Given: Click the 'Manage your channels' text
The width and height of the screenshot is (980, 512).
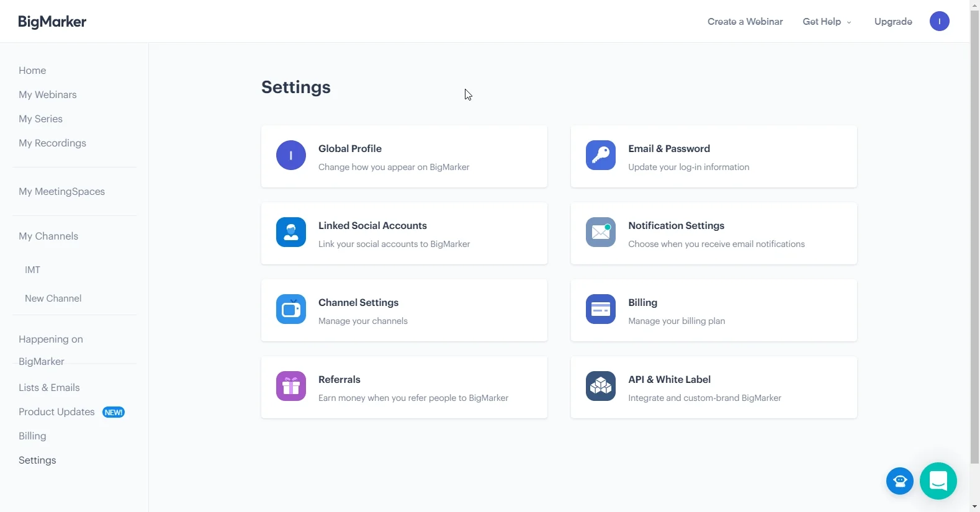Looking at the screenshot, I should [x=363, y=321].
